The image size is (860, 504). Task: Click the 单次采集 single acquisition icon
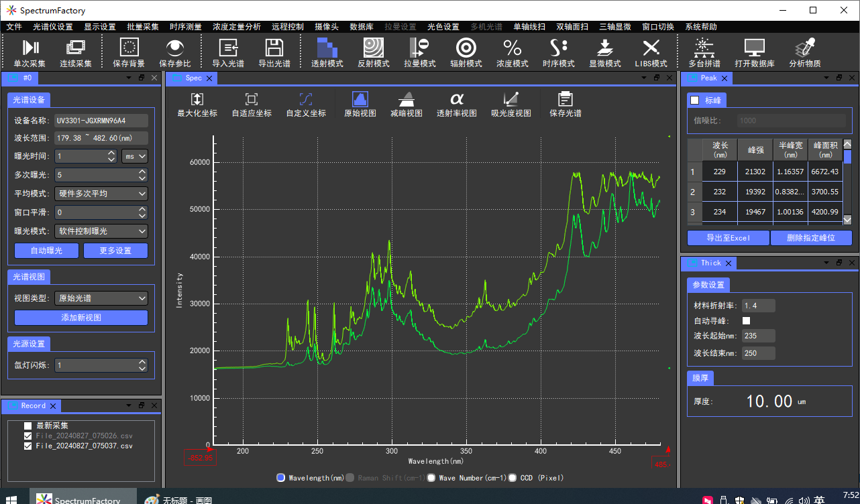pos(30,48)
